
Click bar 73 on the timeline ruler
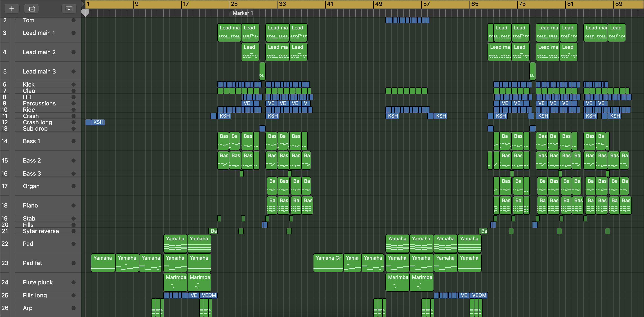pos(522,4)
